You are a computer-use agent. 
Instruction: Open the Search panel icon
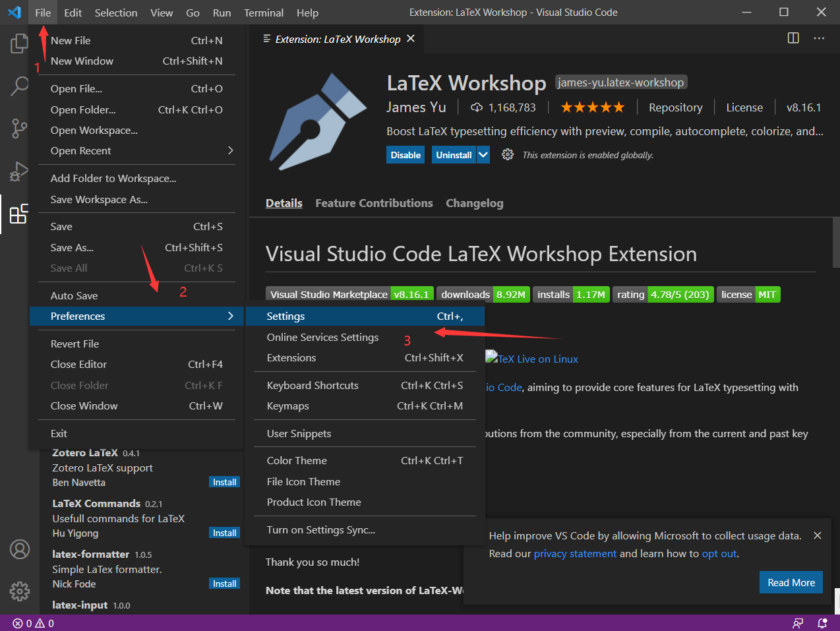[x=19, y=86]
